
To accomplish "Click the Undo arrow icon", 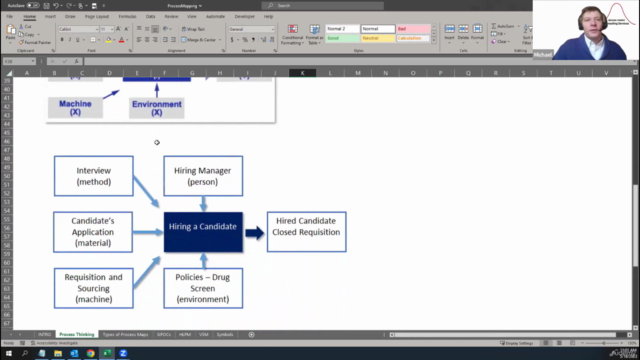I will 56,6.
